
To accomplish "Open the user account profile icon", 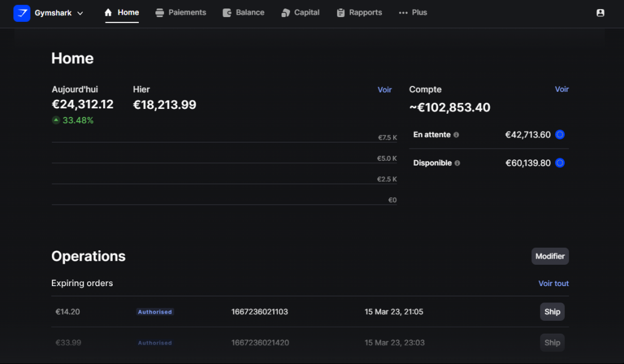I will [x=600, y=13].
